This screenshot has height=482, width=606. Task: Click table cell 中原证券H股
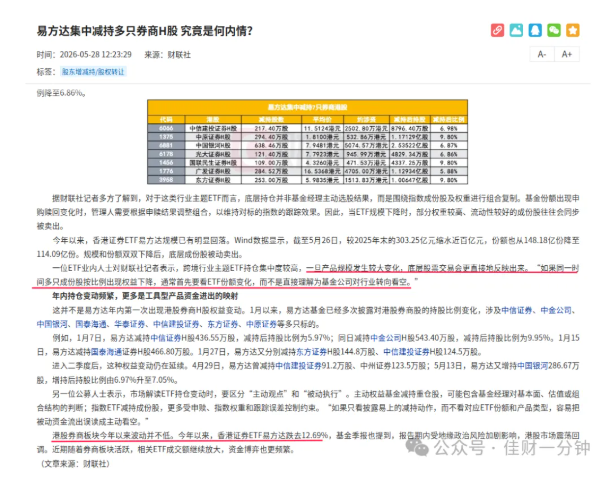213,137
